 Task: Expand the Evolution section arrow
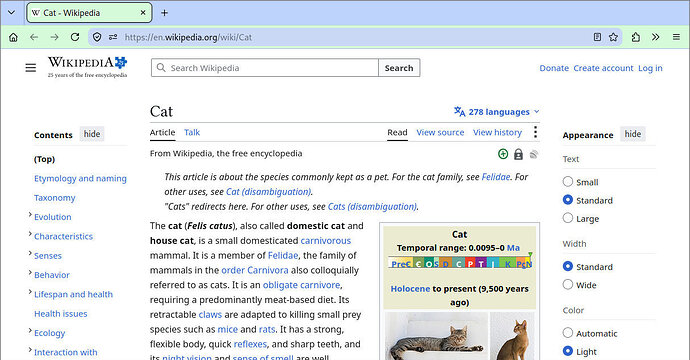click(30, 215)
